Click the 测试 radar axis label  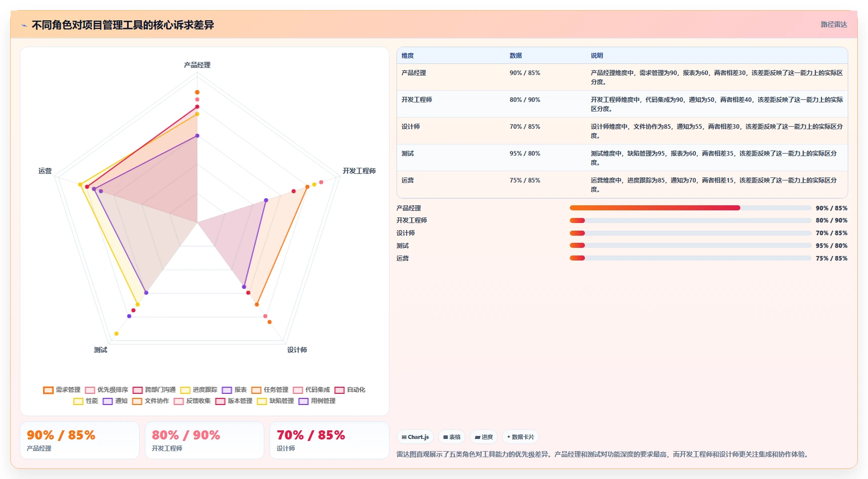[100, 350]
